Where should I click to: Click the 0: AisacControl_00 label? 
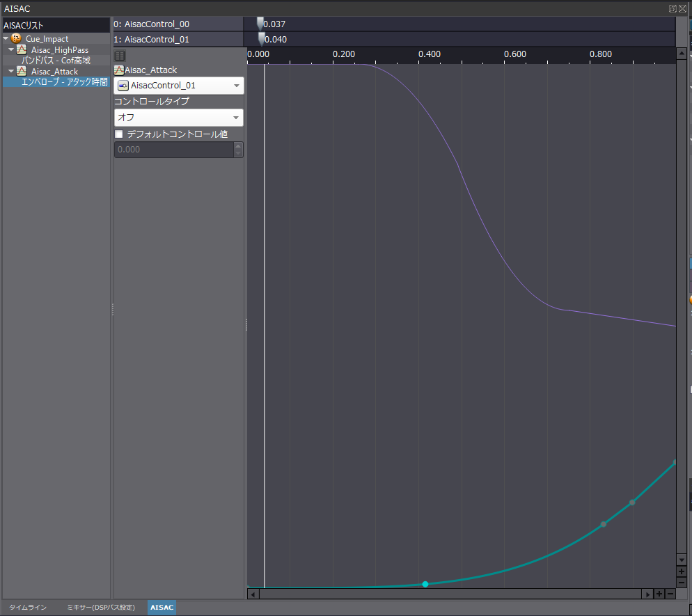(x=151, y=24)
